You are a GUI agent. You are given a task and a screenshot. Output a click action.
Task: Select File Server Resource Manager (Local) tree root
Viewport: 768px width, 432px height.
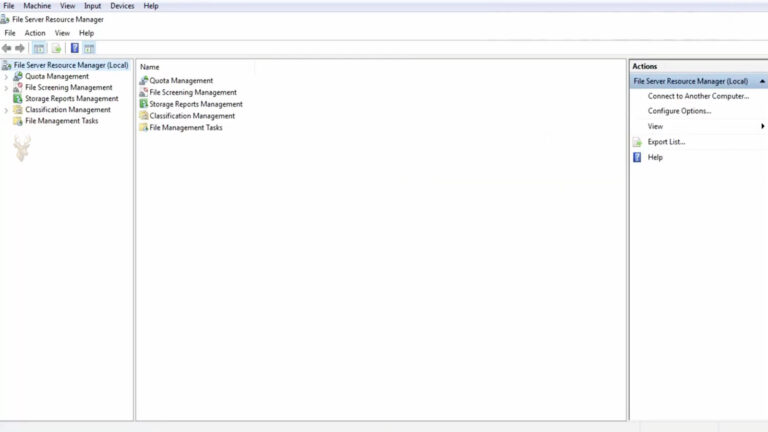[x=71, y=65]
